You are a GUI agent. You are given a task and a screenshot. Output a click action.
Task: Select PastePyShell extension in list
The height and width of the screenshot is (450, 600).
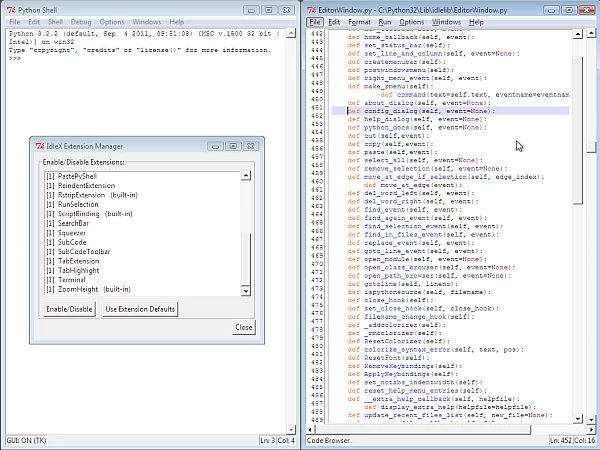tap(143, 176)
